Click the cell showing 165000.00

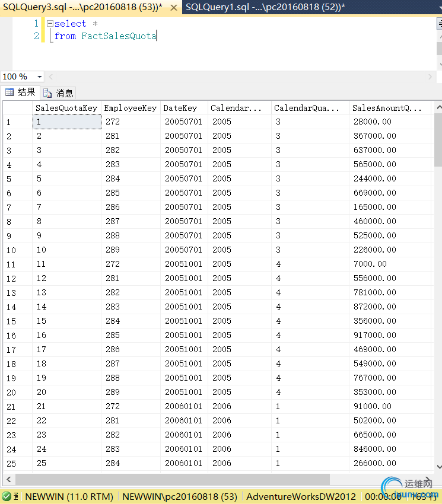click(x=390, y=208)
